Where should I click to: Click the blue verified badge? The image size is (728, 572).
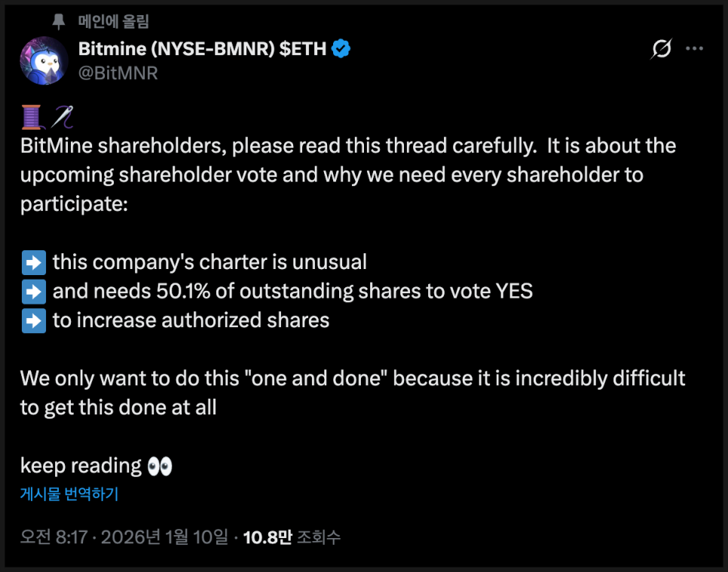pyautogui.click(x=341, y=50)
